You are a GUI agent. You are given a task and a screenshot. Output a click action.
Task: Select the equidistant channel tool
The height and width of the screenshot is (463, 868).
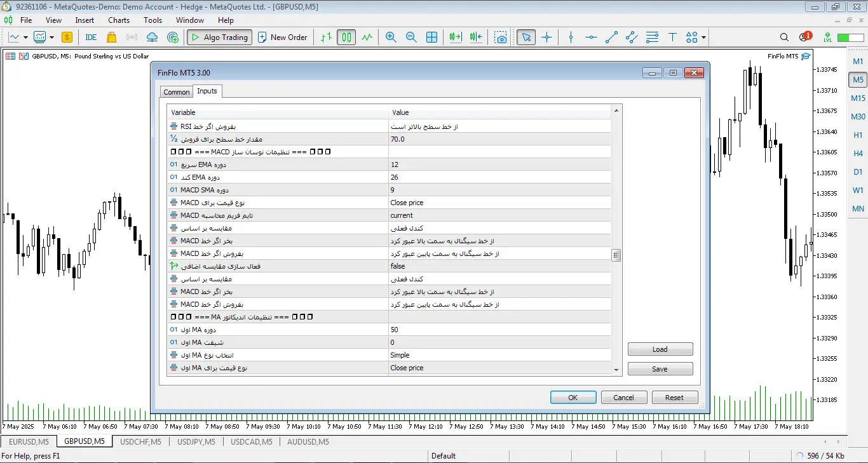coord(632,37)
